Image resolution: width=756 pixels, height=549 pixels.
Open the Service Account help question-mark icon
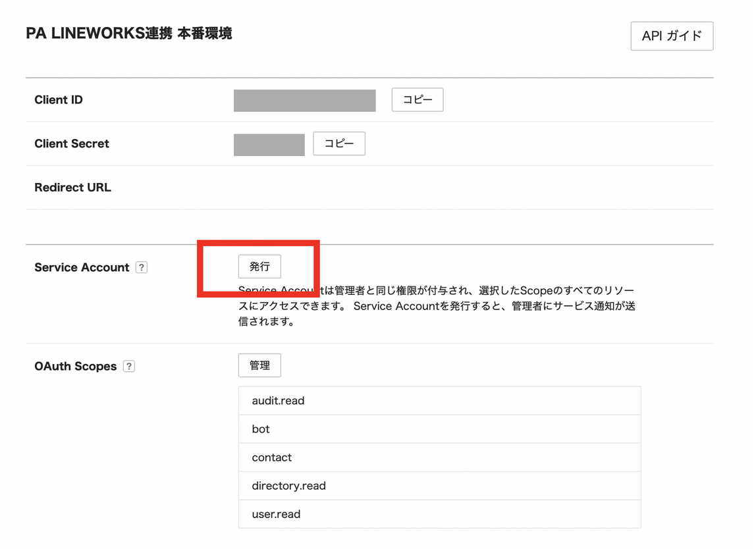click(142, 267)
